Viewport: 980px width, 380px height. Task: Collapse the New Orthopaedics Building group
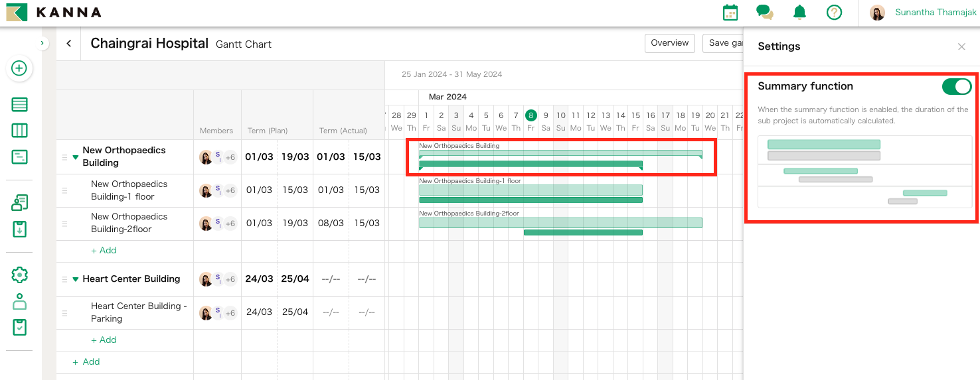[75, 157]
